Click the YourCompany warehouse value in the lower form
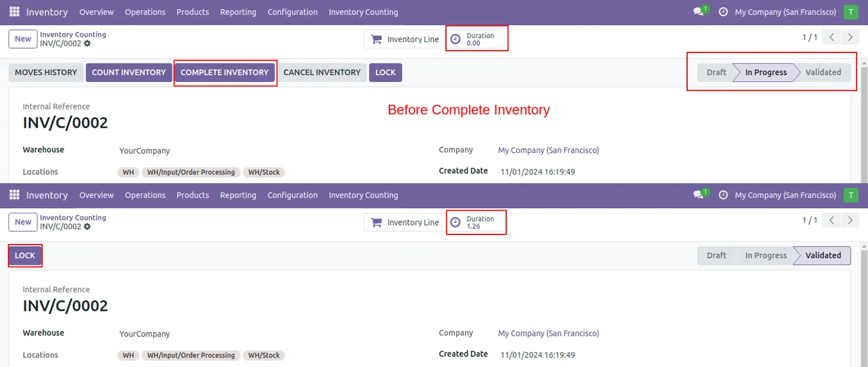 click(x=145, y=334)
